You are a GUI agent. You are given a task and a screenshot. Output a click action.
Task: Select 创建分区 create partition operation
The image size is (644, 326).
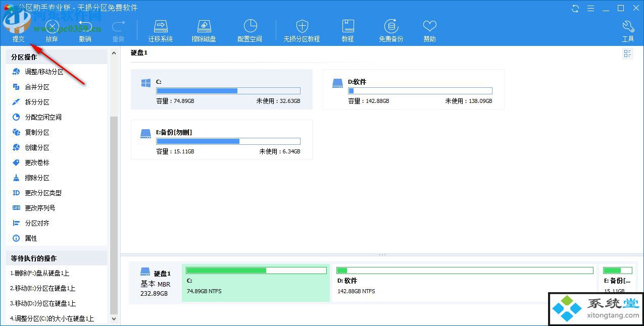57,147
